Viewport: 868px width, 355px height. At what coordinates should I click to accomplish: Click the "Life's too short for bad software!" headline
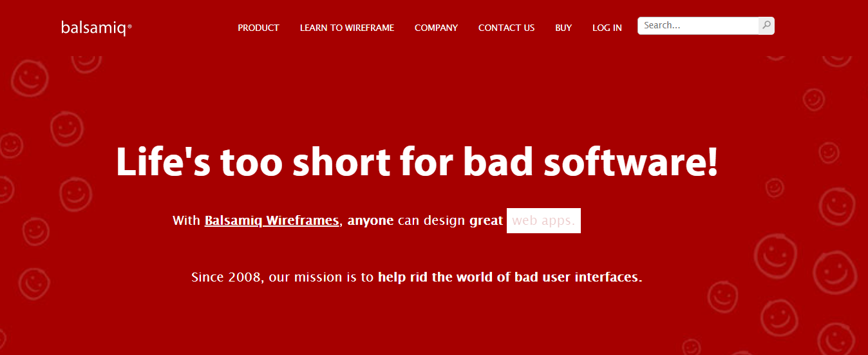click(x=417, y=161)
